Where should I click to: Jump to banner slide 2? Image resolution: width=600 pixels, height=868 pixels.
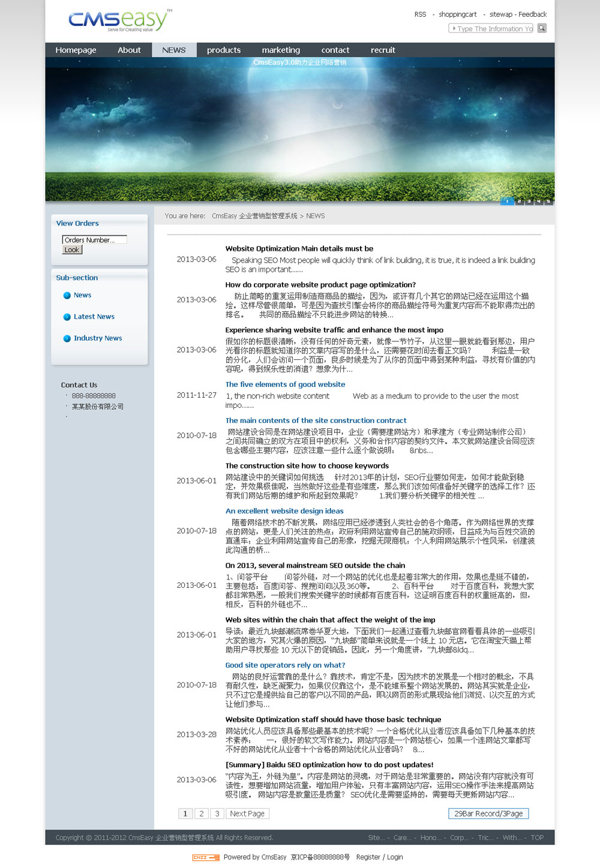coord(519,202)
